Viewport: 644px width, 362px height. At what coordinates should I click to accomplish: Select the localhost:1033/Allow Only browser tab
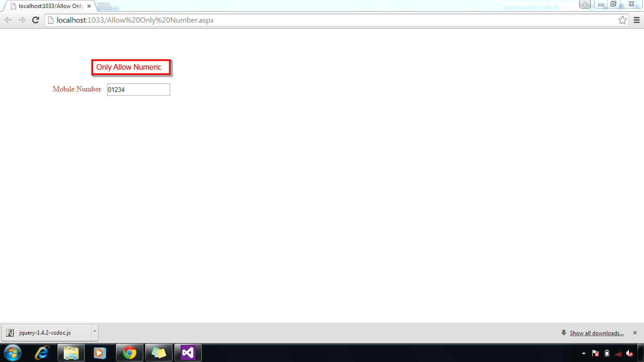click(47, 6)
